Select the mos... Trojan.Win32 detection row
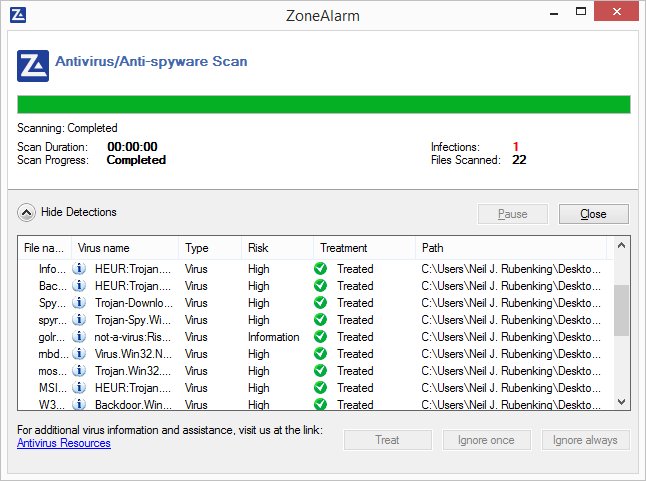The width and height of the screenshot is (646, 481). 316,371
